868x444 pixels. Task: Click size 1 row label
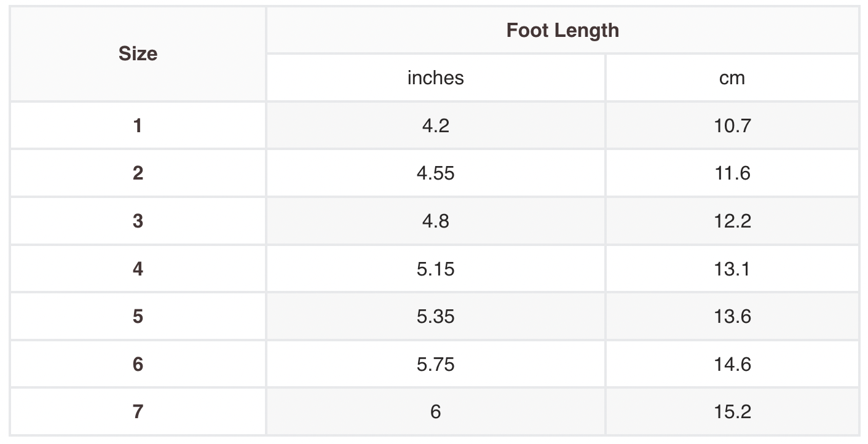click(138, 125)
